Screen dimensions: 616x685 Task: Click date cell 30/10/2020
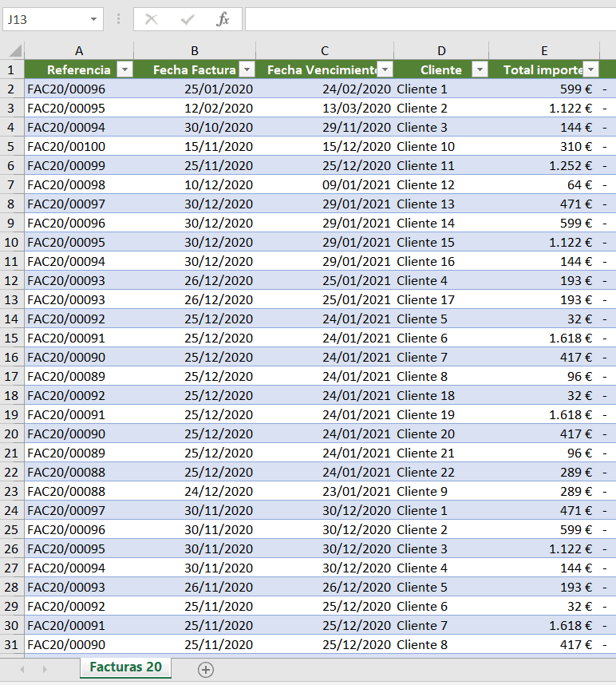pos(195,127)
